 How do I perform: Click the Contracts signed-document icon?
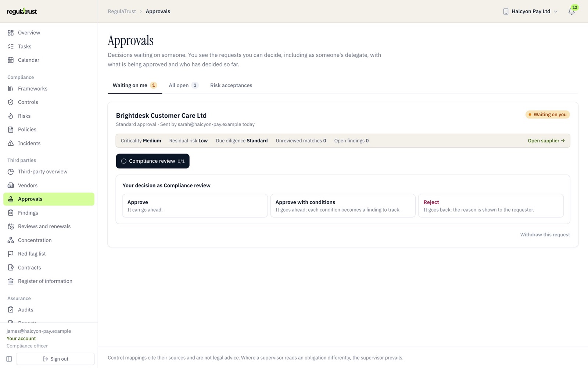(x=11, y=268)
